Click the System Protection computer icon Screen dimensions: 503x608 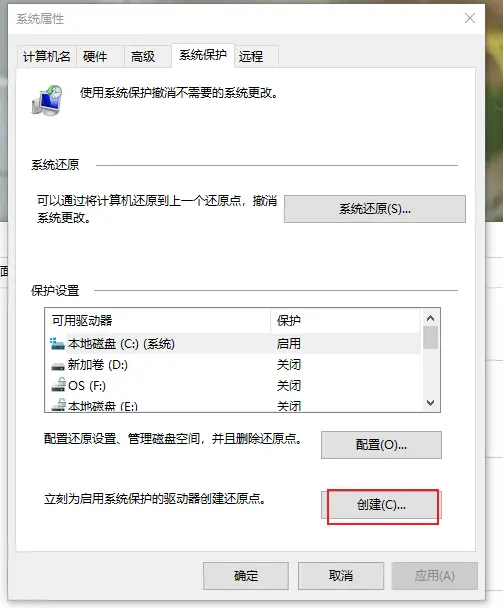(47, 101)
